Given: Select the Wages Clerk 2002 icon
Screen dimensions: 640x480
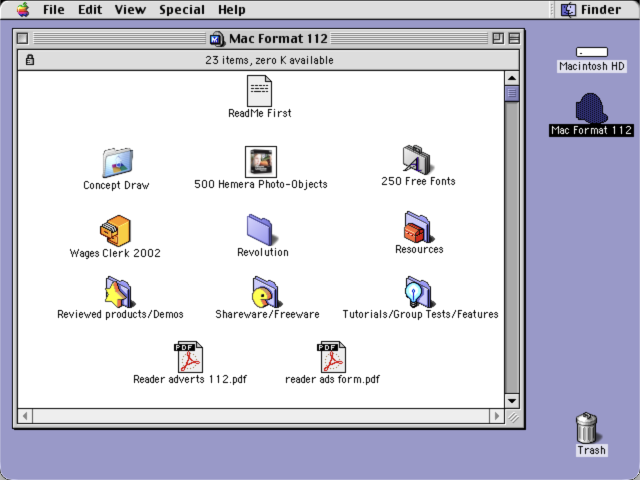Looking at the screenshot, I should pos(116,231).
